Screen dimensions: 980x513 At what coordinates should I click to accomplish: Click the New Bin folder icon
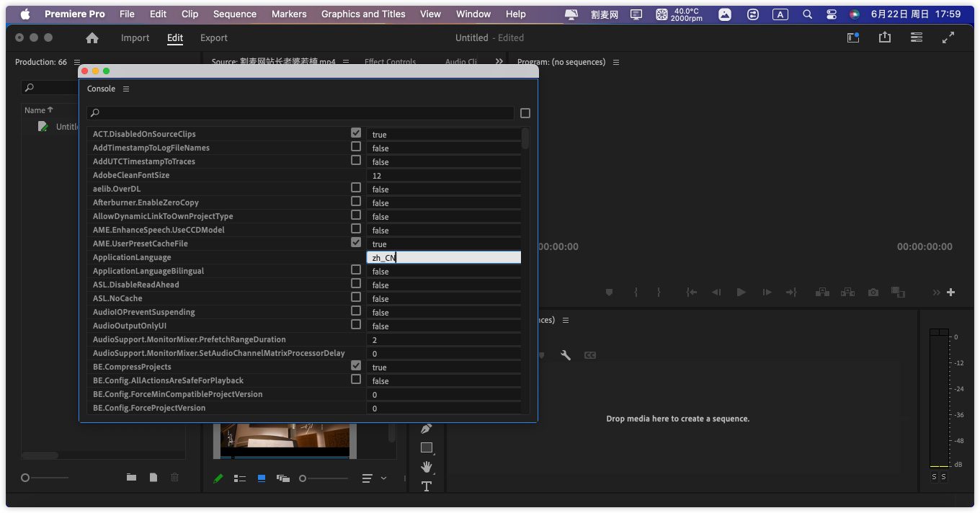(131, 477)
